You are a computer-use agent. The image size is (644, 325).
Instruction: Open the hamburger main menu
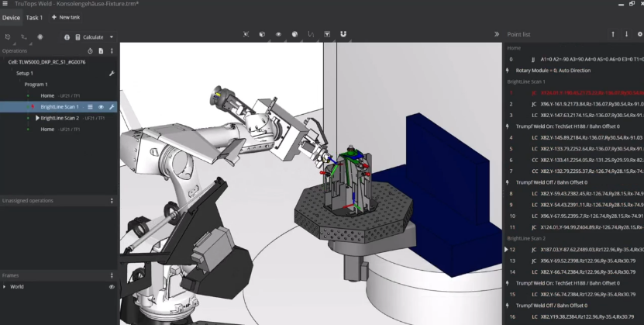(6, 4)
